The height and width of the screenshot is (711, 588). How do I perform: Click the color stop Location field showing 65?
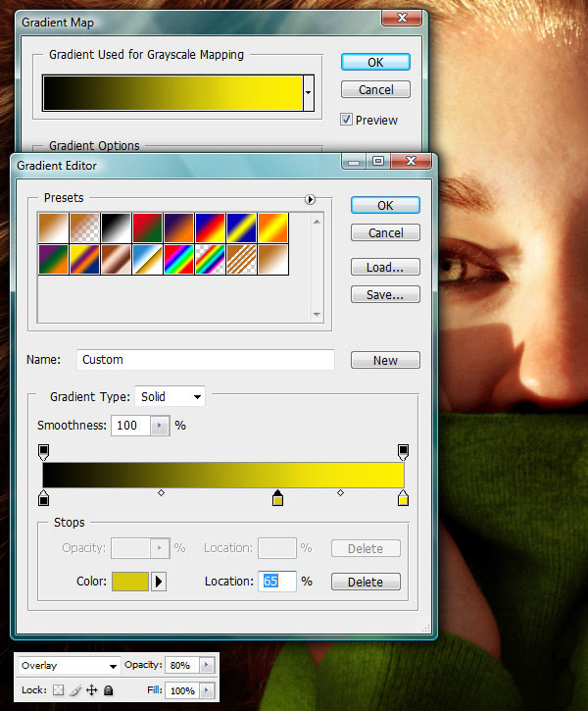pyautogui.click(x=277, y=582)
